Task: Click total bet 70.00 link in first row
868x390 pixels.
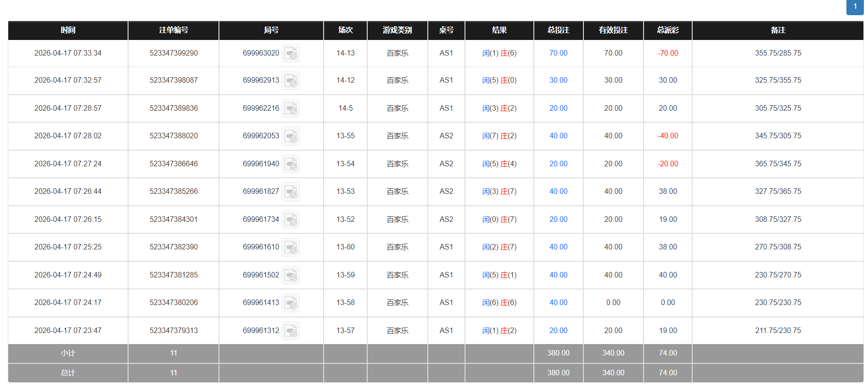Action: tap(558, 53)
